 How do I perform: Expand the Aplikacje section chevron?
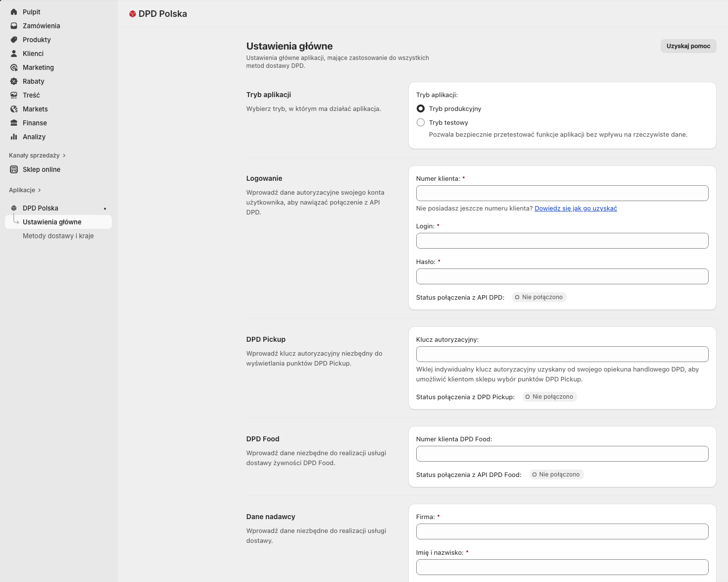click(40, 190)
